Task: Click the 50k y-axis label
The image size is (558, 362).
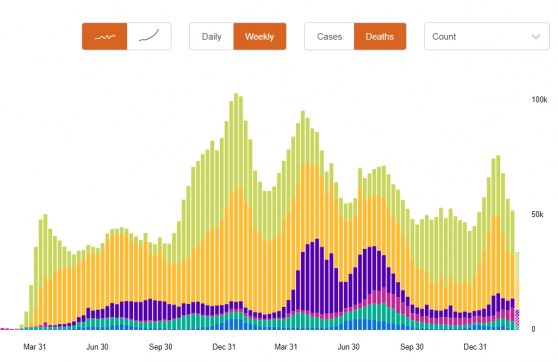Action: (x=537, y=214)
